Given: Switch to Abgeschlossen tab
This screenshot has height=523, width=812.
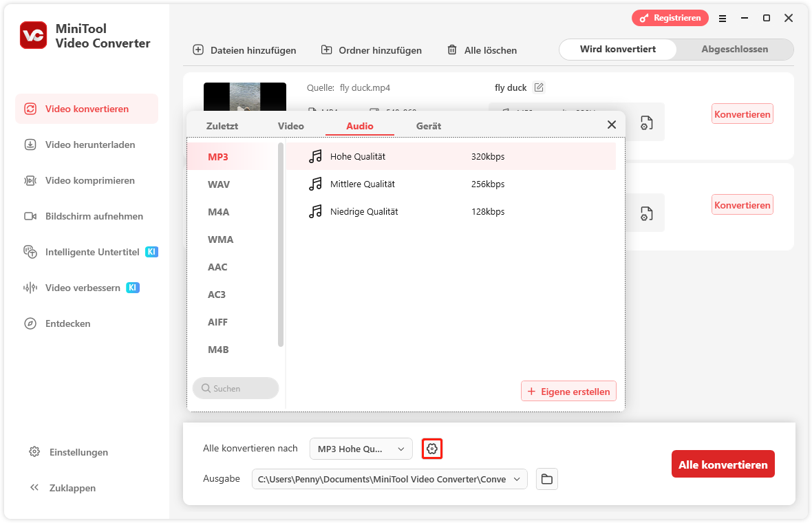Looking at the screenshot, I should (x=734, y=49).
